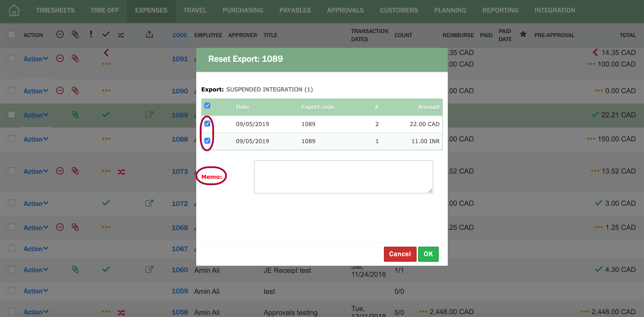The height and width of the screenshot is (317, 644).
Task: Open the REPORTING section in the navigation bar
Action: click(500, 10)
